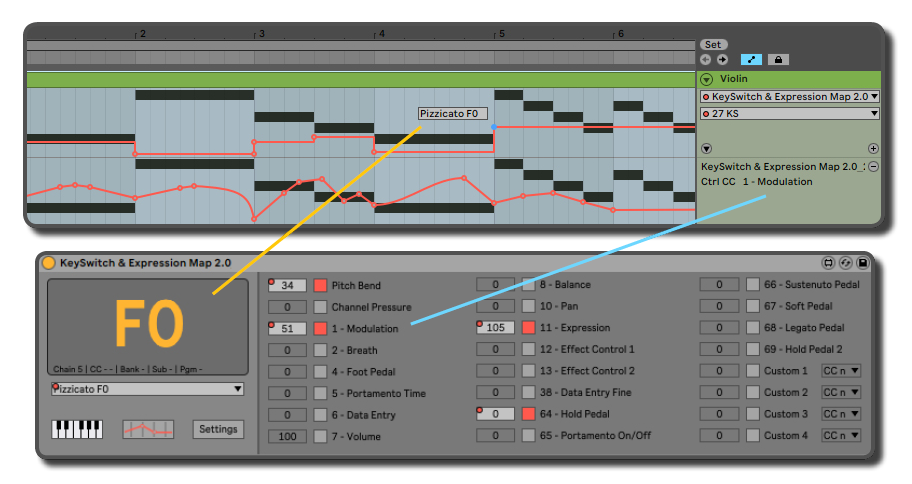Click the 'KeySwitch & Expression Map 2.0' device title

coord(145,263)
